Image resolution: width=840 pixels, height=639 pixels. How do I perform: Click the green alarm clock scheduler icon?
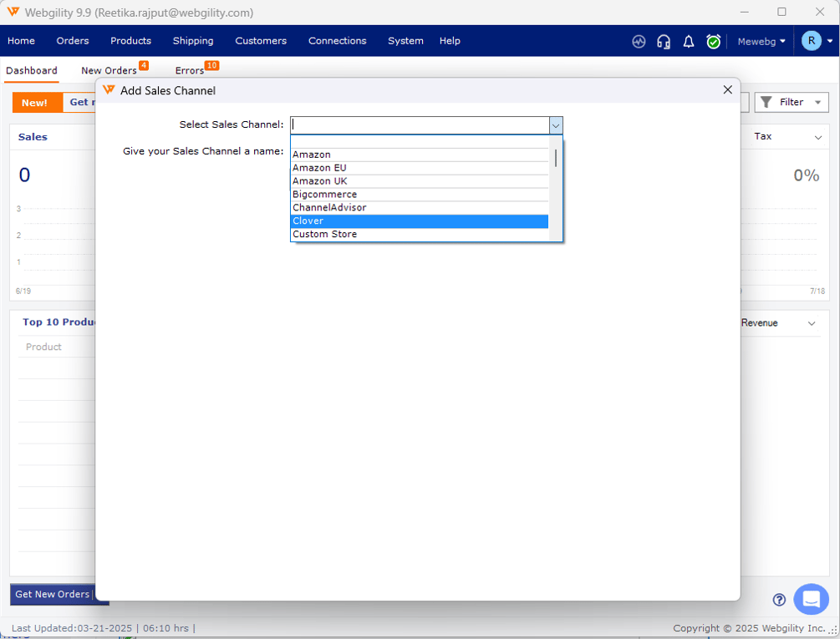click(713, 41)
